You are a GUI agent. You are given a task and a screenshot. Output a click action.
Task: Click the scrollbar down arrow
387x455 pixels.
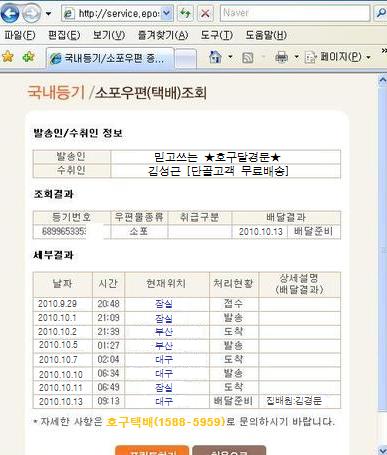(x=383, y=450)
